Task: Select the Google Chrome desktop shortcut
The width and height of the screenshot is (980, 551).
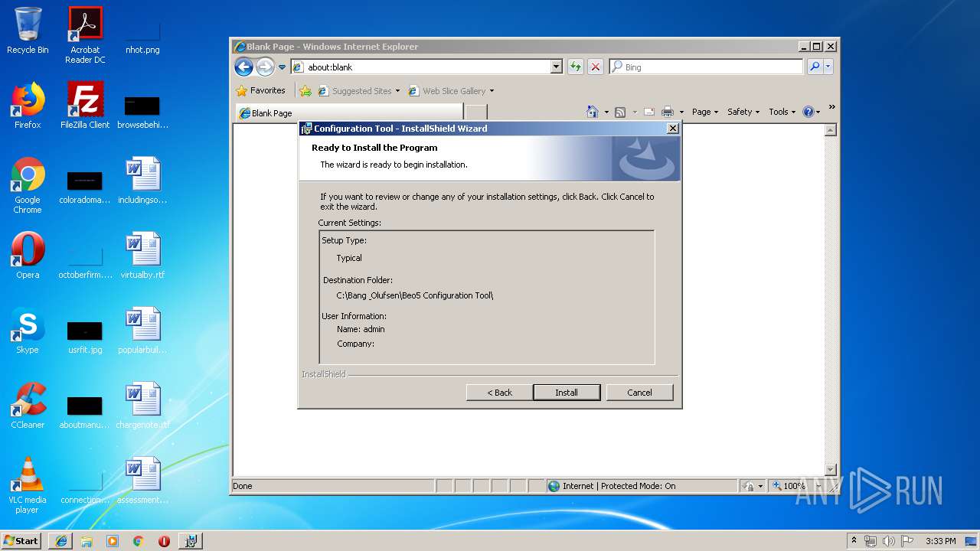Action: coord(28,185)
